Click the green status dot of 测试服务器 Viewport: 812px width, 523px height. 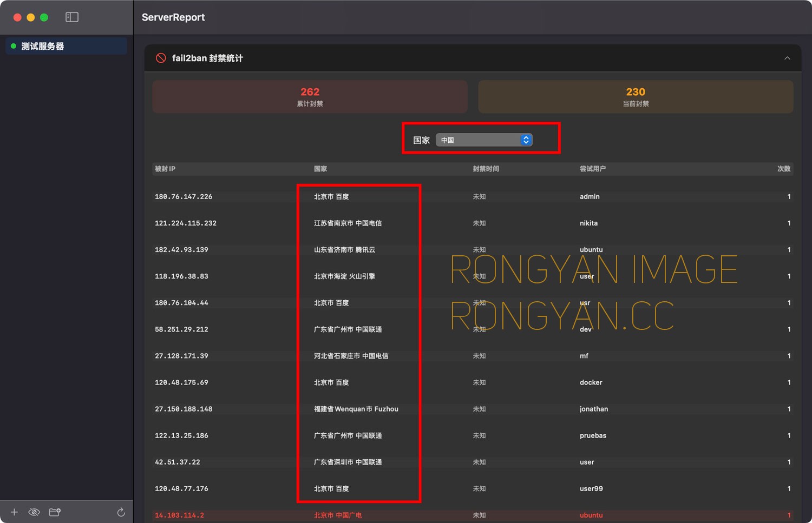tap(14, 46)
